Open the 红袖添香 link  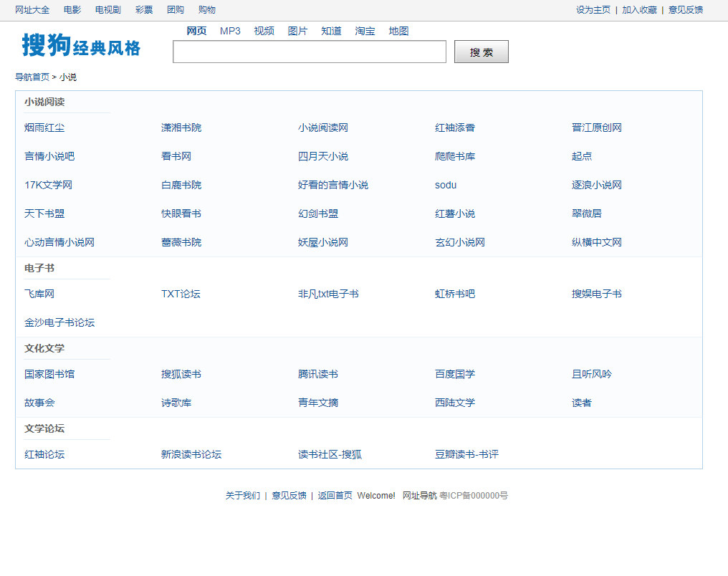(x=455, y=128)
